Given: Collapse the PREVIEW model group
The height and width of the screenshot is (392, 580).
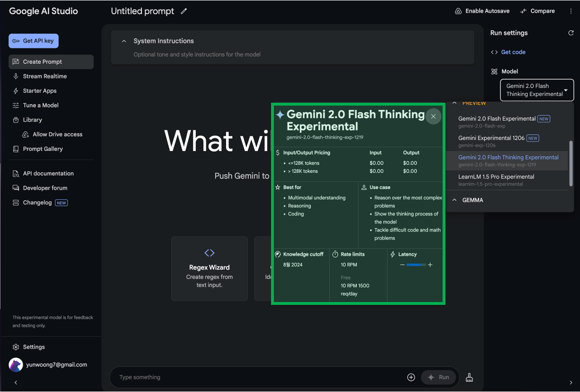Looking at the screenshot, I should point(454,103).
